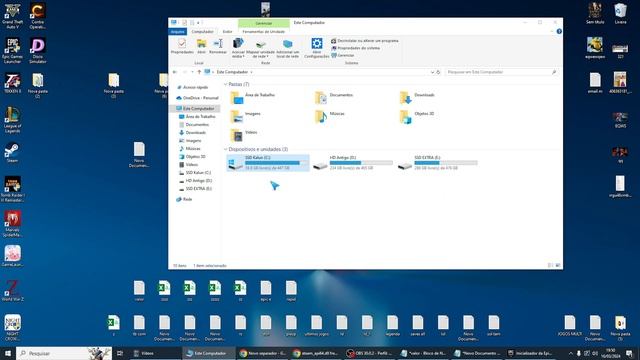This screenshot has height=360, width=640.
Task: Open the Arquivo tab
Action: point(178,31)
